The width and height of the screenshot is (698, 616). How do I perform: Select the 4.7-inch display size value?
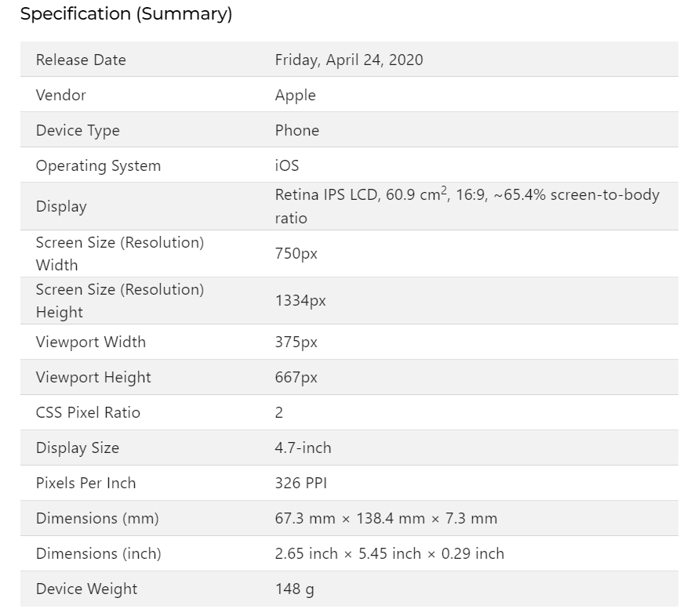[304, 448]
